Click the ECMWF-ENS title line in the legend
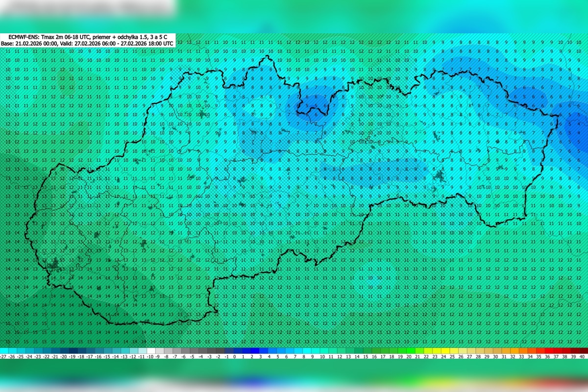Image resolution: width=588 pixels, height=392 pixels. tap(88, 36)
